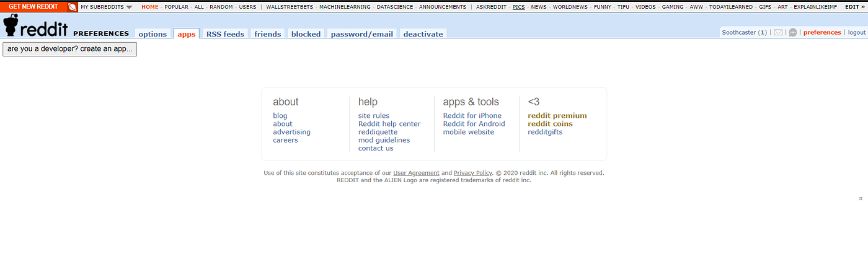Open the Reddit help center link

389,124
